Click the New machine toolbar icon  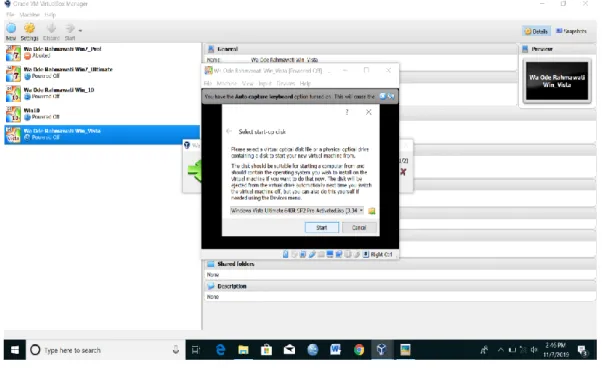tap(11, 31)
